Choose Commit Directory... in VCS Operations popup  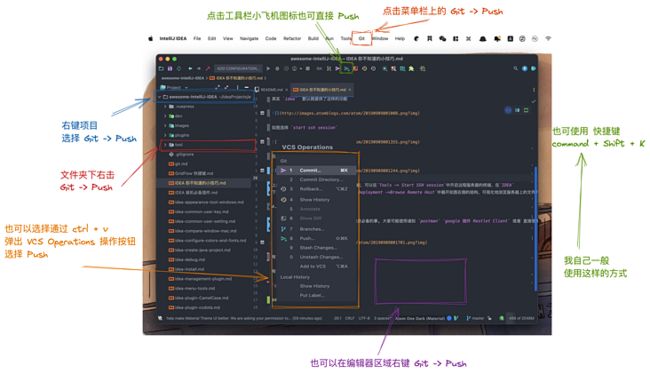point(316,180)
